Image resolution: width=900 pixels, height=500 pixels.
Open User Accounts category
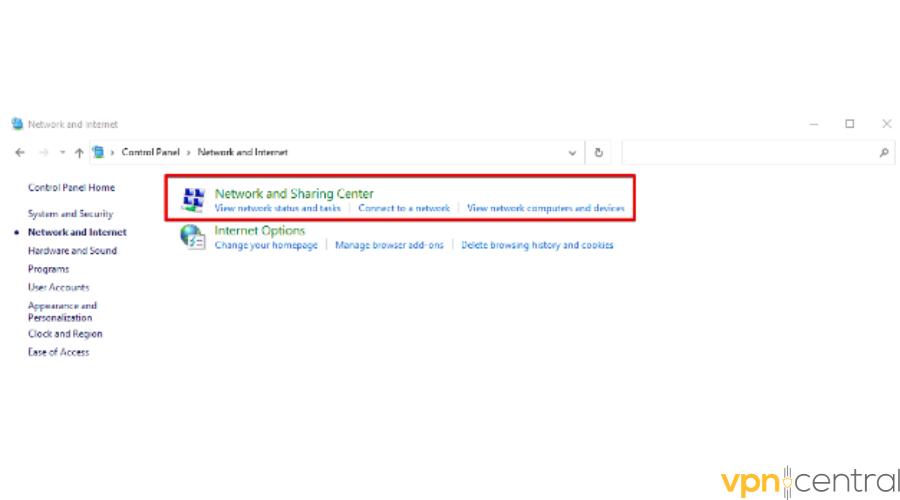point(59,288)
